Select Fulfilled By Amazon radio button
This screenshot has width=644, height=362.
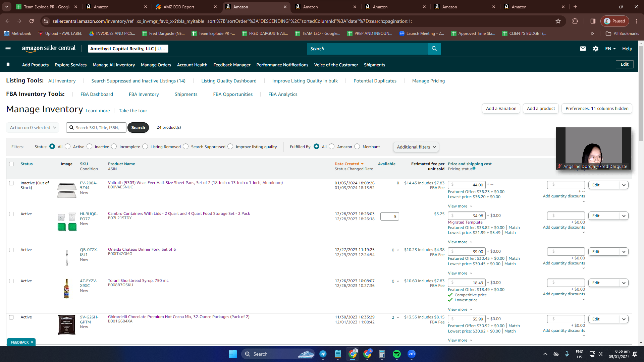pyautogui.click(x=332, y=146)
